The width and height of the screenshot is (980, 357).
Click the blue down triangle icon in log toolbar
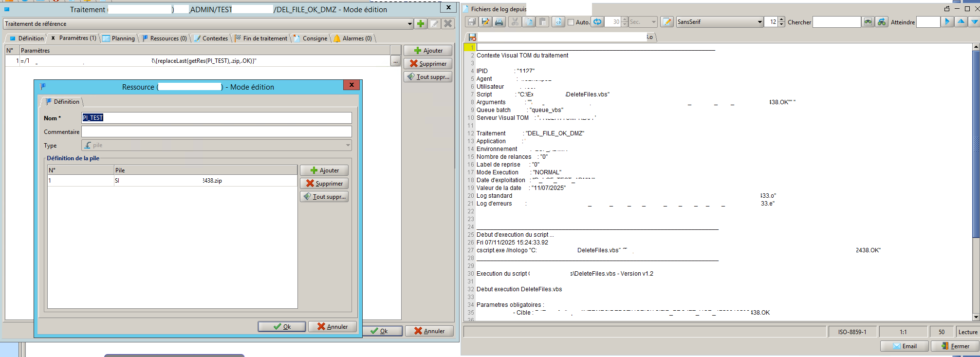(x=974, y=22)
